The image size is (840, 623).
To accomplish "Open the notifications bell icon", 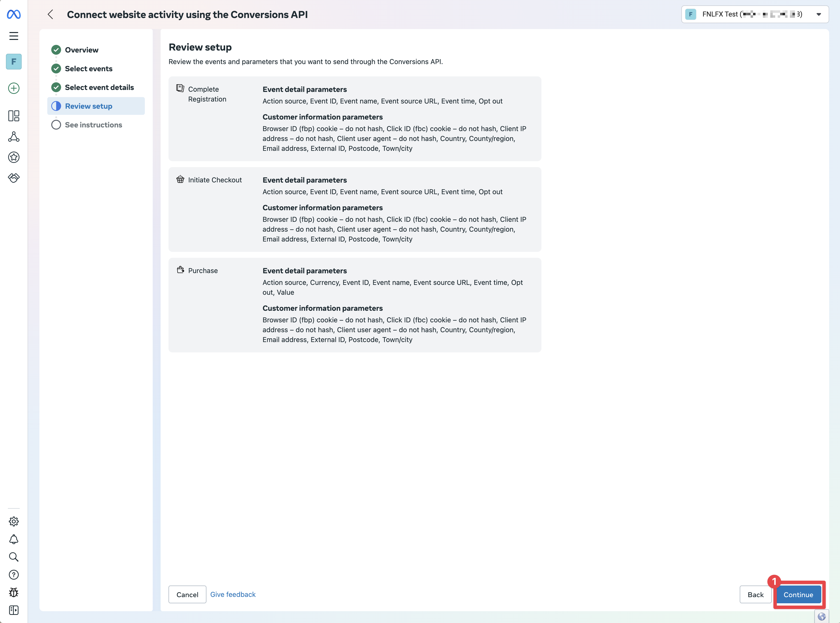I will (x=14, y=539).
